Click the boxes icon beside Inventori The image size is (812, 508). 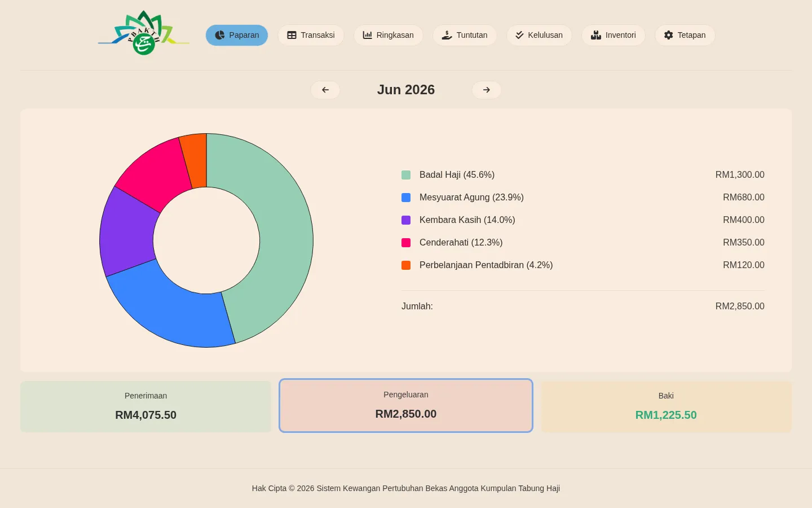tap(595, 35)
